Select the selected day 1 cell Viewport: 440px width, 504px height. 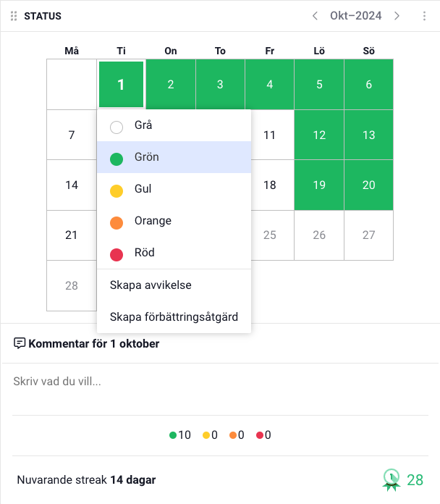(x=121, y=85)
